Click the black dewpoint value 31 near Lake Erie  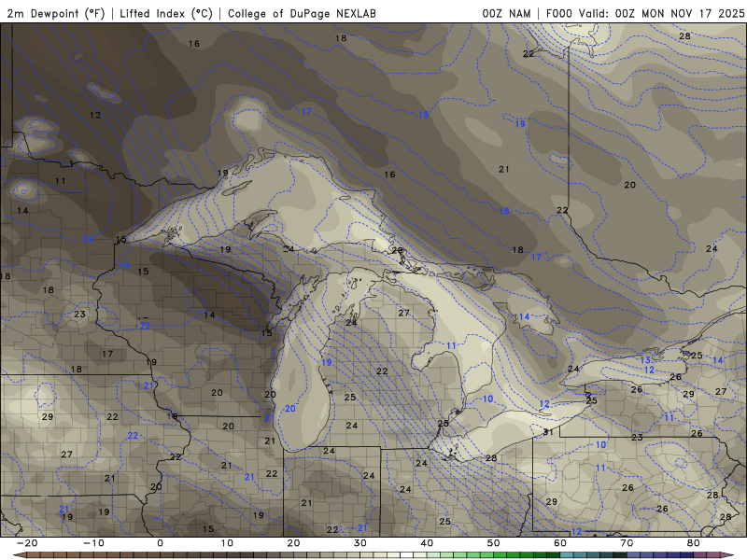[x=548, y=432]
